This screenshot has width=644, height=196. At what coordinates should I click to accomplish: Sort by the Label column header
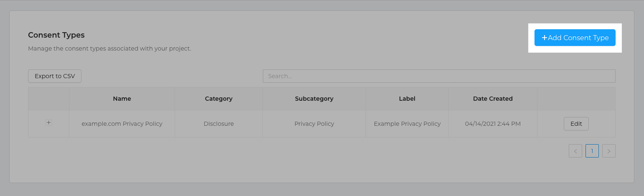coord(407,98)
